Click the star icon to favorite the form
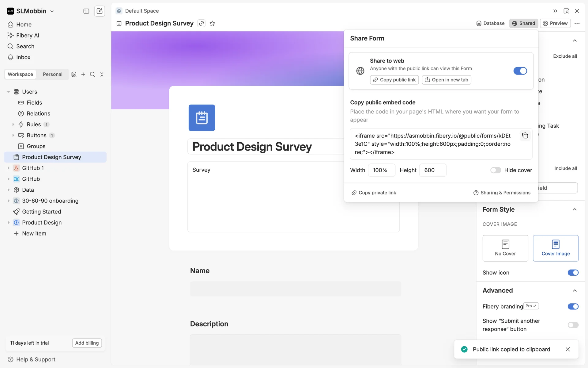The width and height of the screenshot is (588, 368). [x=212, y=23]
